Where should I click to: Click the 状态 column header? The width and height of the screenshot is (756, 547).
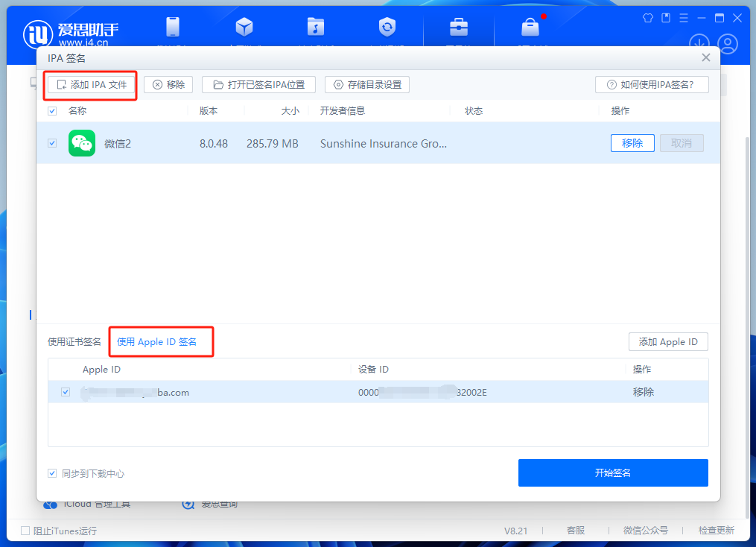pyautogui.click(x=474, y=111)
